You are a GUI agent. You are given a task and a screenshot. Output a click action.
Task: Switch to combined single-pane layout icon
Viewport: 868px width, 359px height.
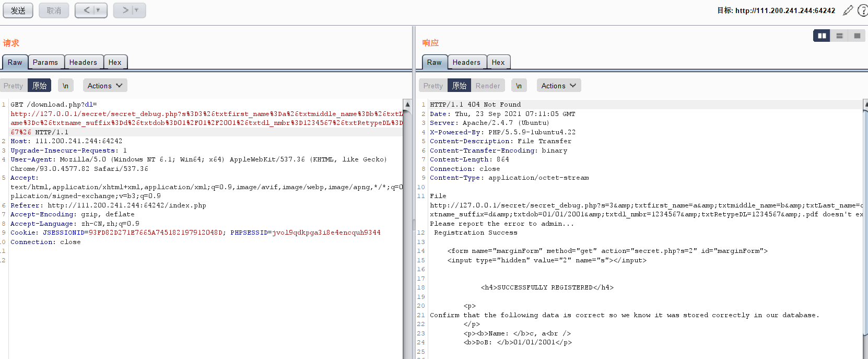(857, 36)
